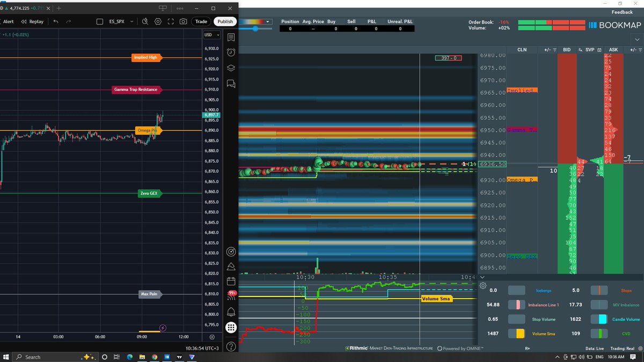Image resolution: width=644 pixels, height=362 pixels.
Task: Toggle the Imbalance Line 1 switch
Action: [x=517, y=305]
